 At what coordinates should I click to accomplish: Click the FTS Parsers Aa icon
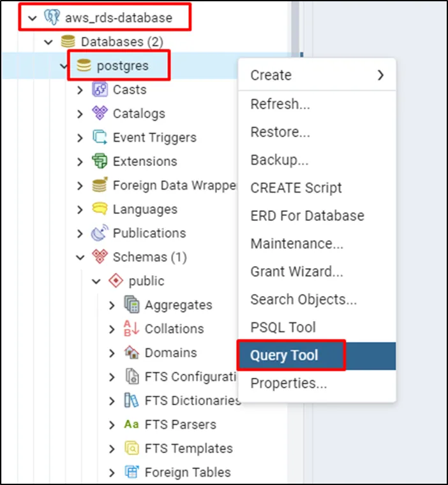coord(131,424)
